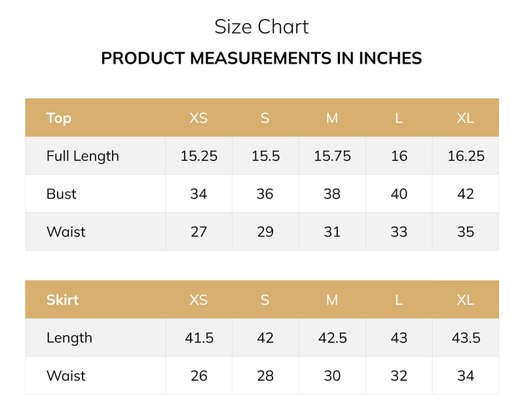524x420 pixels.
Task: Select Skirt Length value 41.5
Action: tap(199, 337)
